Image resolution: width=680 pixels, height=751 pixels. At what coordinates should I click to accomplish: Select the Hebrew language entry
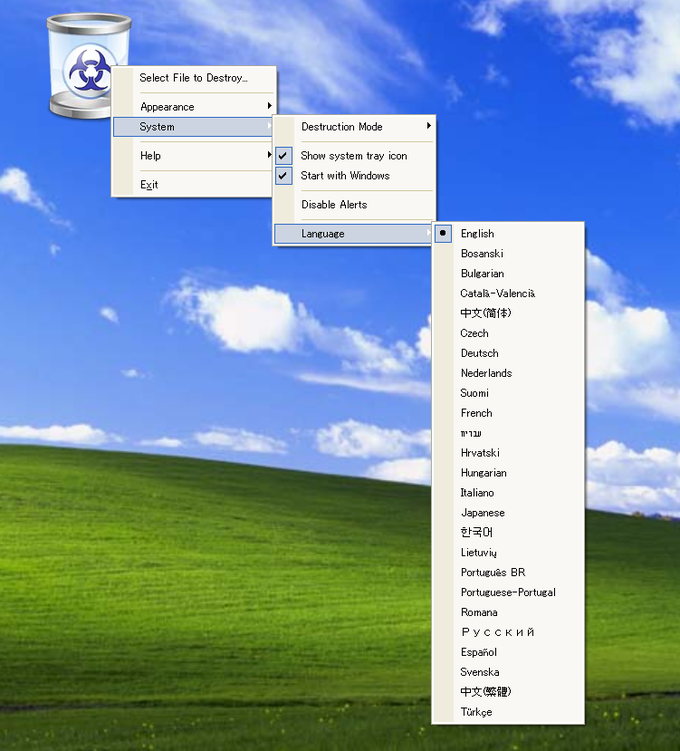pyautogui.click(x=508, y=433)
